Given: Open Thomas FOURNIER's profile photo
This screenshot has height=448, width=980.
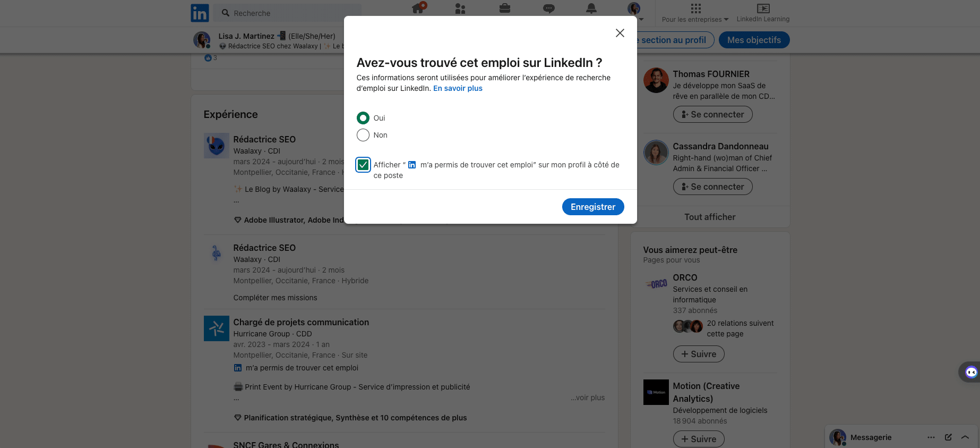Looking at the screenshot, I should (656, 80).
